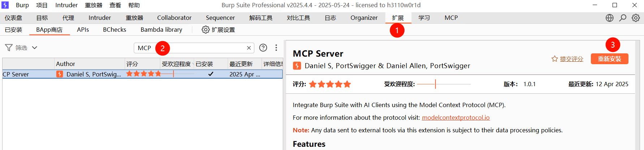644x150 pixels.
Task: Open the Burp browser globe icon
Action: pos(610,18)
